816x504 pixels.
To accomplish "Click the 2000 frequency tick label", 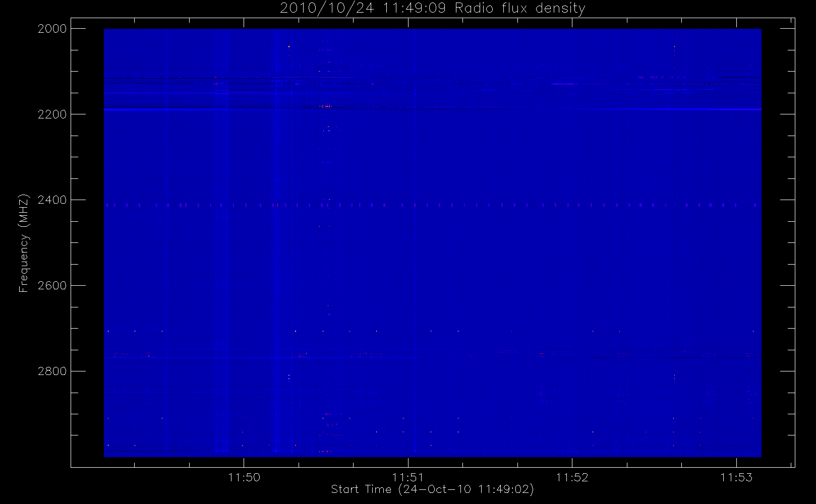I will point(52,29).
